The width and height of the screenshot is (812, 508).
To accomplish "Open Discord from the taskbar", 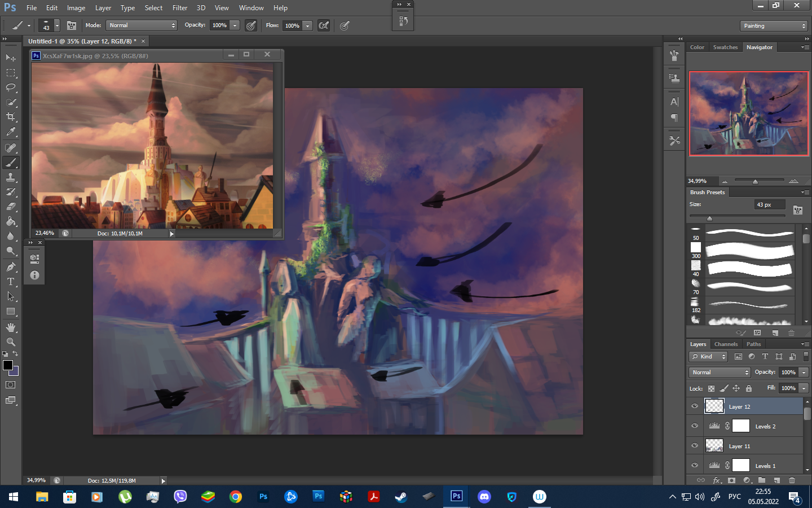I will [x=484, y=497].
